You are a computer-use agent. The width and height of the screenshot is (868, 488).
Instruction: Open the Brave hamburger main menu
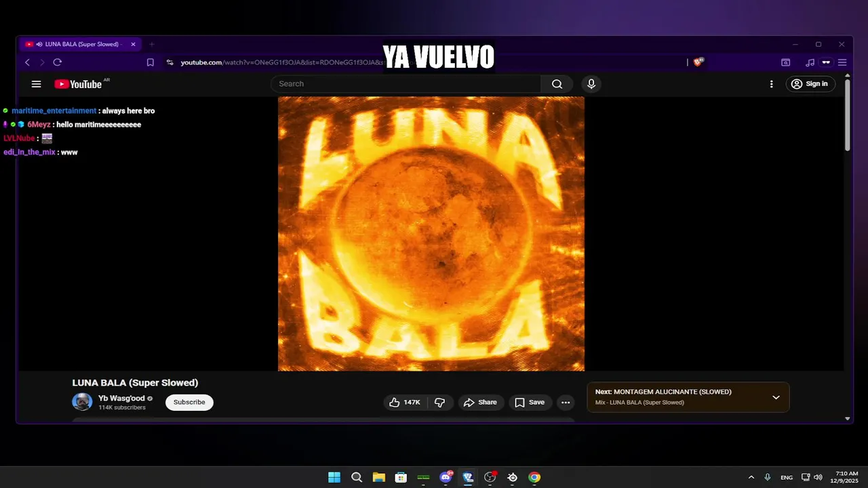tap(842, 62)
